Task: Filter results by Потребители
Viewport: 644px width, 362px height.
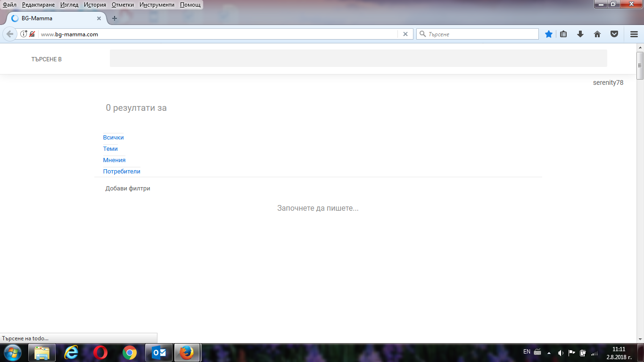Action: click(122, 172)
